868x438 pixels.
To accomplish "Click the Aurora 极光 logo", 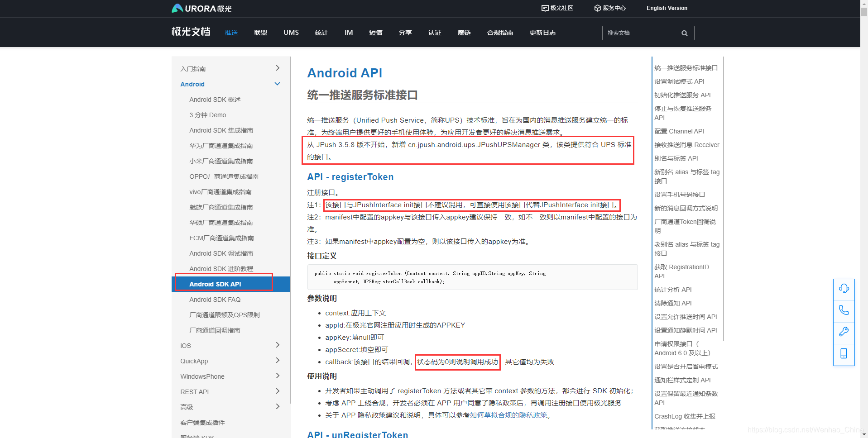I will 201,8.
